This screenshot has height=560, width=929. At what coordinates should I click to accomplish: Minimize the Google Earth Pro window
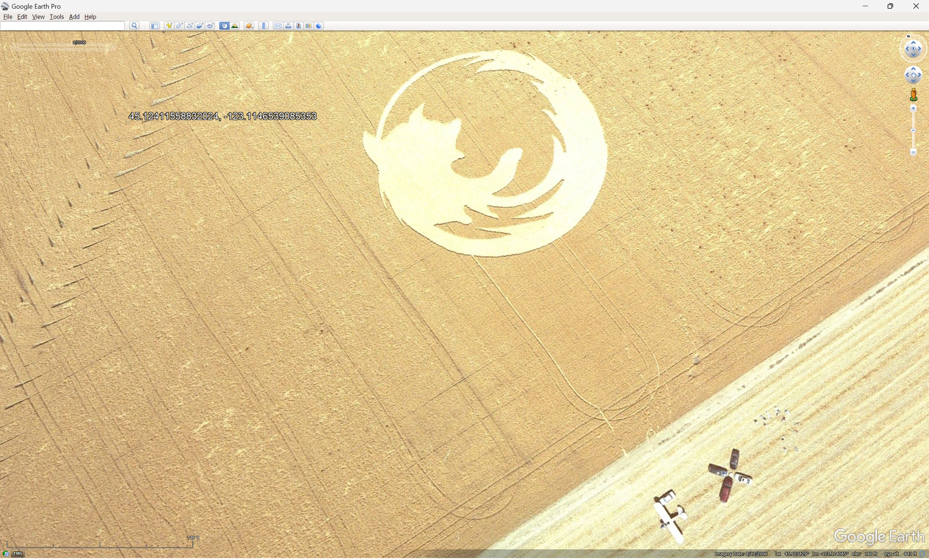pos(865,6)
